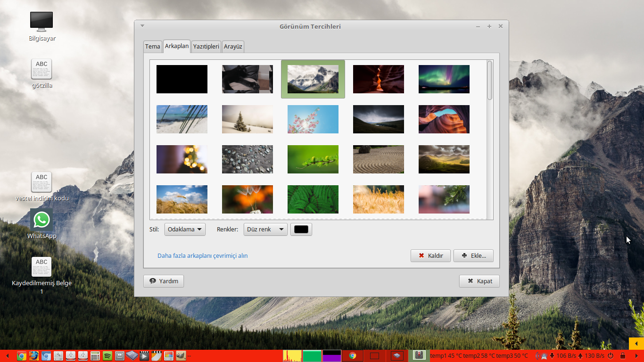Click the green system monitor graph applet
This screenshot has height=362, width=644.
pos(312,356)
